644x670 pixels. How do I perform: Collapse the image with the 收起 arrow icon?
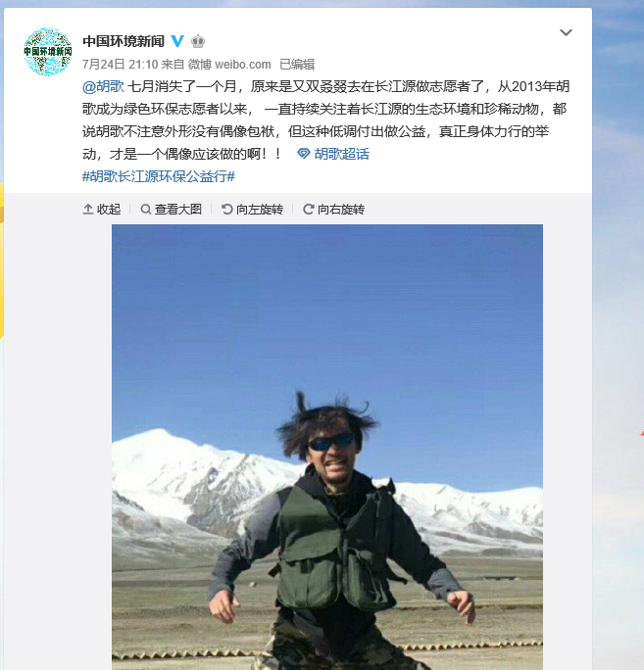(x=88, y=210)
